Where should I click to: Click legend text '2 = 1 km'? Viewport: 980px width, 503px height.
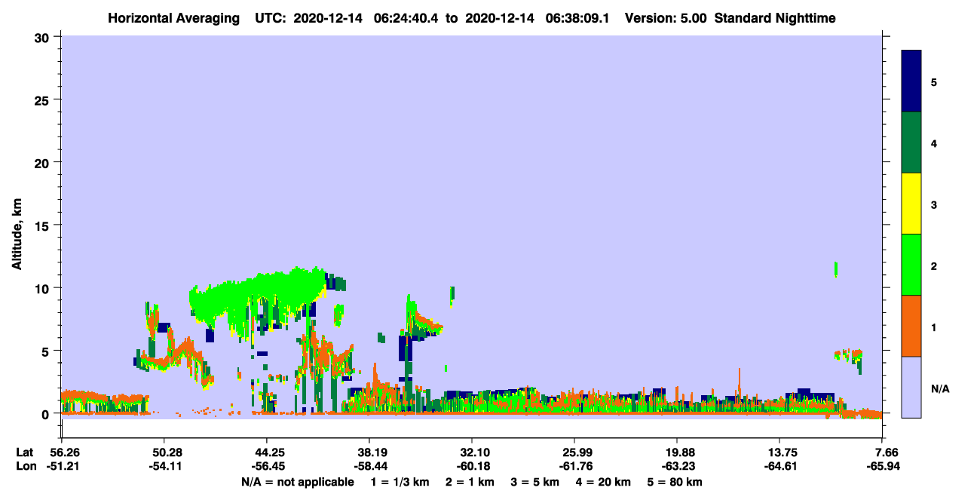[x=470, y=482]
